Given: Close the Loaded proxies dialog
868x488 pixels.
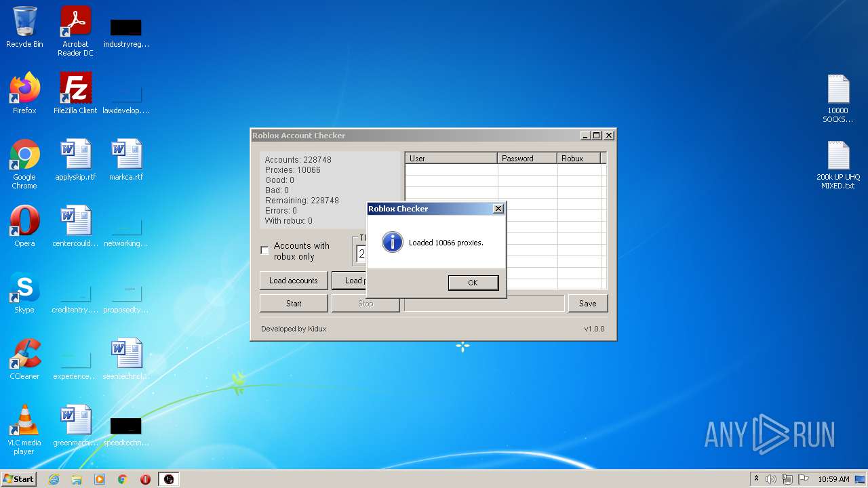Looking at the screenshot, I should 498,209.
